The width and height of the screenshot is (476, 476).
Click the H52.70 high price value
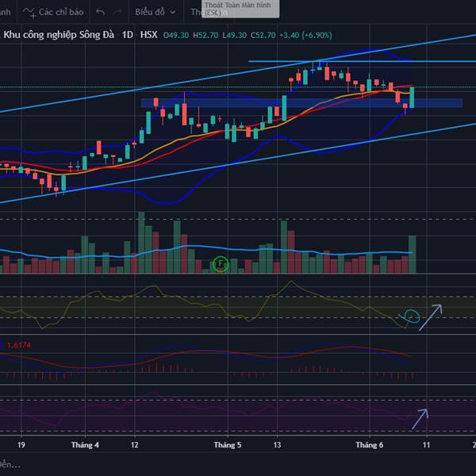[205, 35]
